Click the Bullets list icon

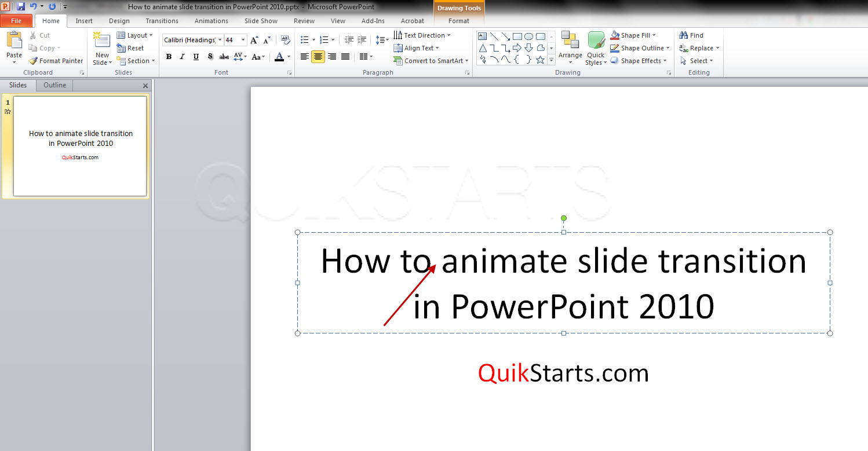coord(305,40)
